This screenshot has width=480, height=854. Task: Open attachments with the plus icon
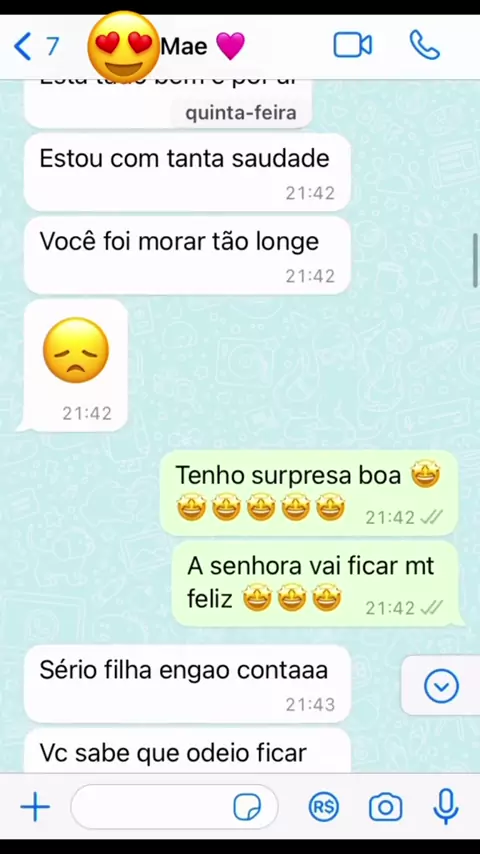35,807
